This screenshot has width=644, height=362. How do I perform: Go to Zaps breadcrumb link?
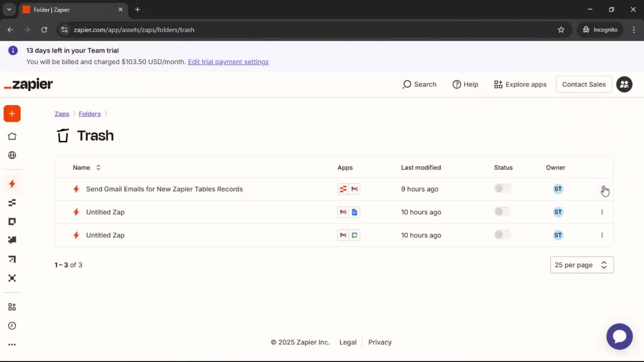click(62, 114)
